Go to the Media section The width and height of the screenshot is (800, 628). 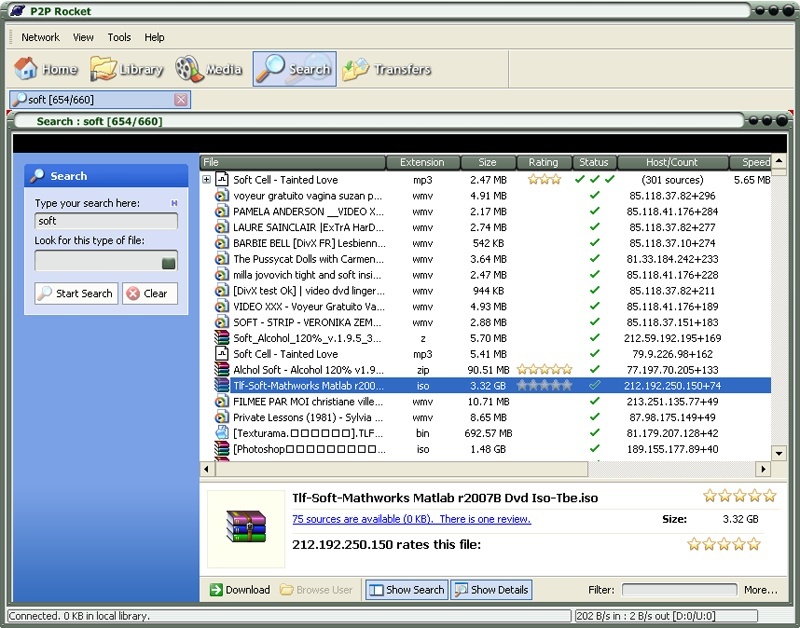(x=209, y=70)
